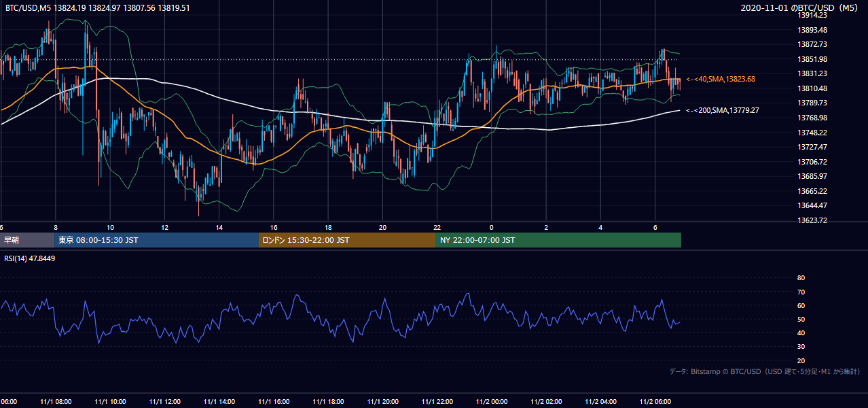Click the 'RSI(14) 47.8449' indicator label
The image size is (868, 408).
click(x=30, y=258)
